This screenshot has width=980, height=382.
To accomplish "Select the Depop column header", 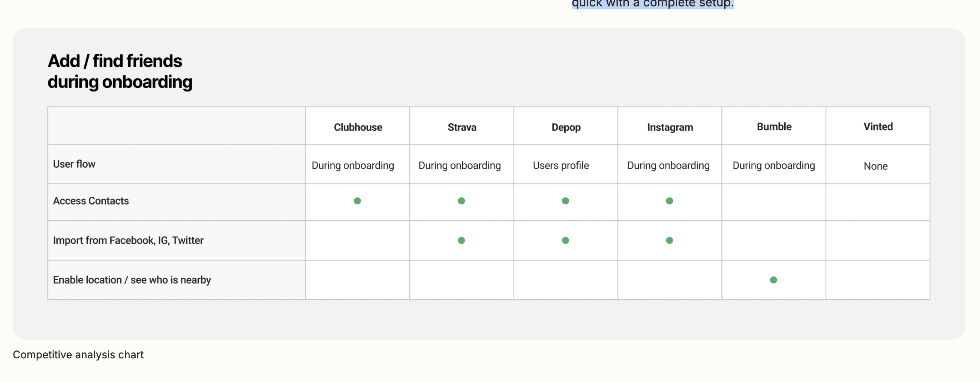I will tap(566, 127).
